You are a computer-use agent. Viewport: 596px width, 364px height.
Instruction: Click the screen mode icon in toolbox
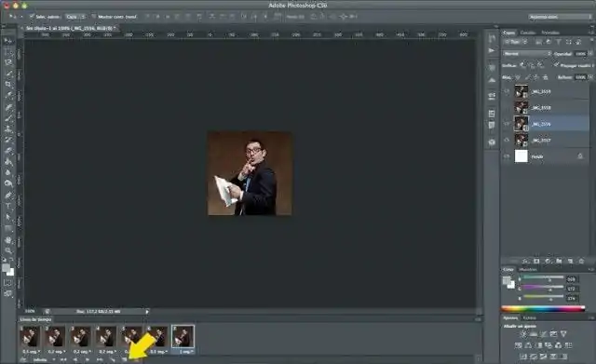[x=8, y=293]
